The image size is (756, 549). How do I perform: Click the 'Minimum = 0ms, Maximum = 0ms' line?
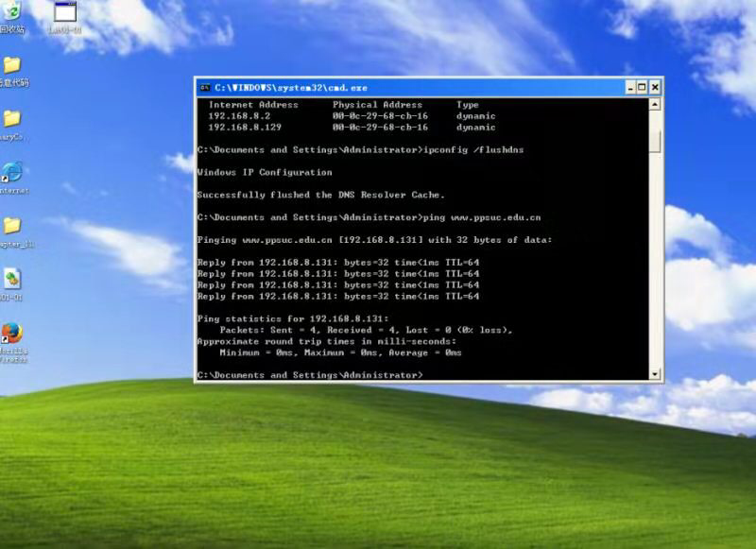click(x=340, y=352)
